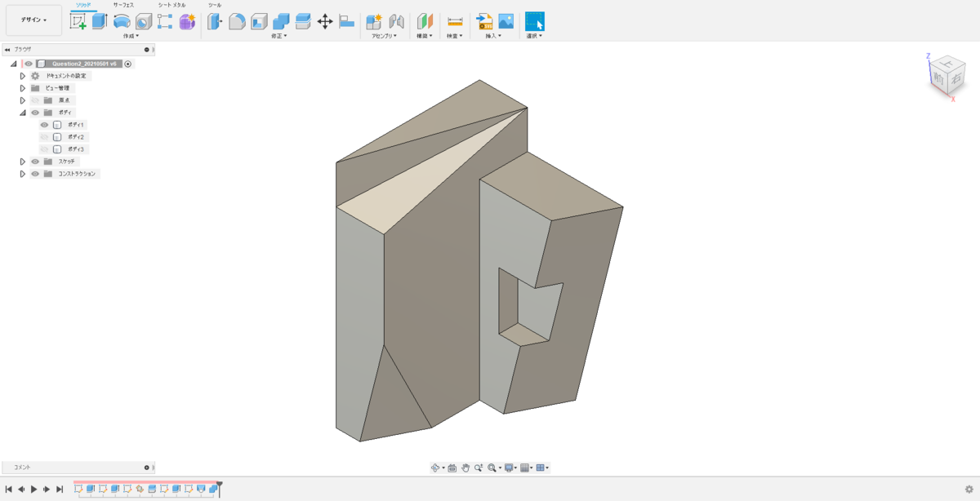Jump to the timeline end

(60, 489)
